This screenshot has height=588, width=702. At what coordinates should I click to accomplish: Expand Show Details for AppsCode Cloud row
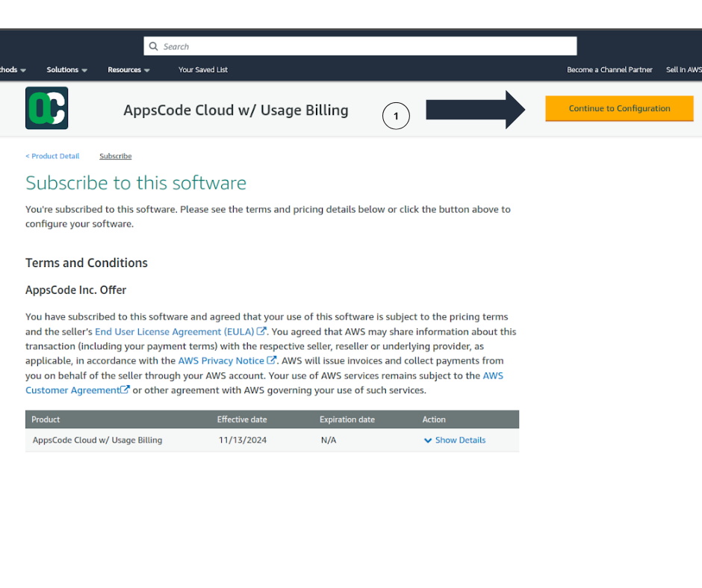click(455, 440)
